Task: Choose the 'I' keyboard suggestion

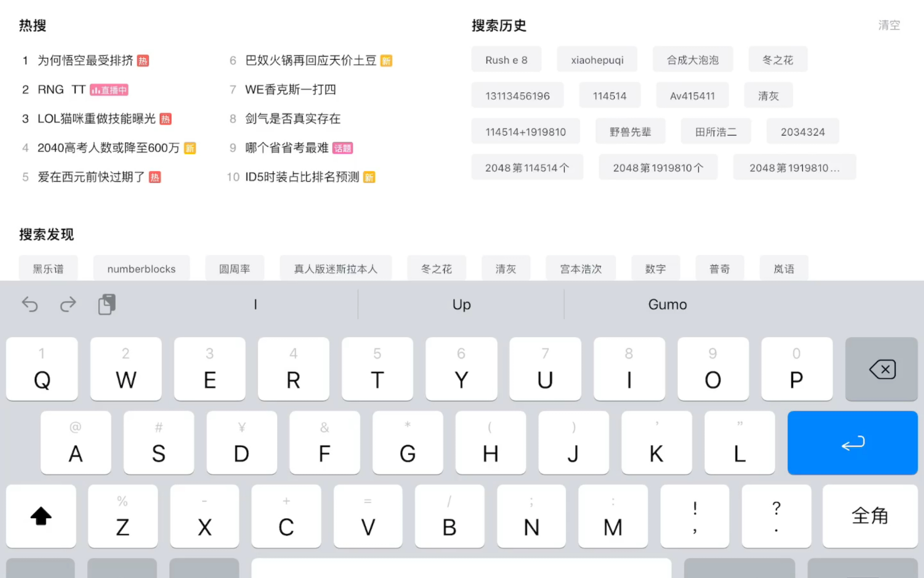Action: click(255, 305)
